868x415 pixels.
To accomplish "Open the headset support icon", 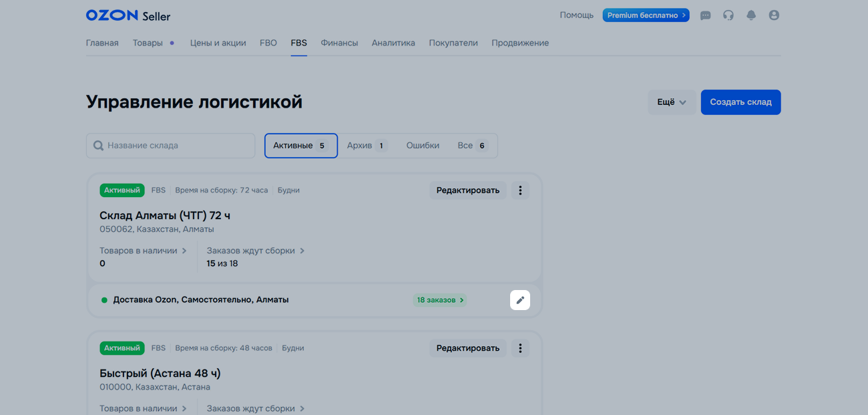I will 728,15.
